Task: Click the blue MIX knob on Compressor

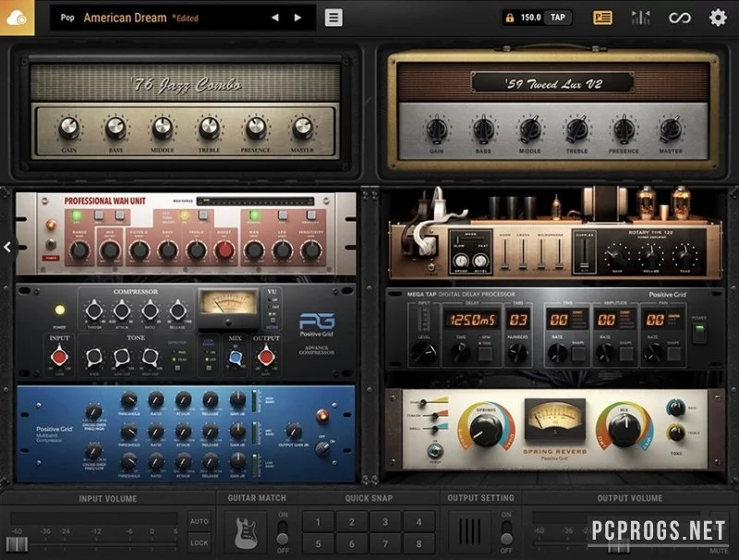Action: click(235, 358)
